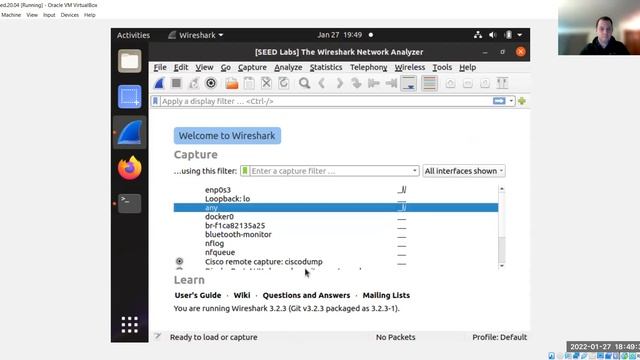Click capture filter bookmark icon
This screenshot has height=360, width=640.
[x=245, y=171]
